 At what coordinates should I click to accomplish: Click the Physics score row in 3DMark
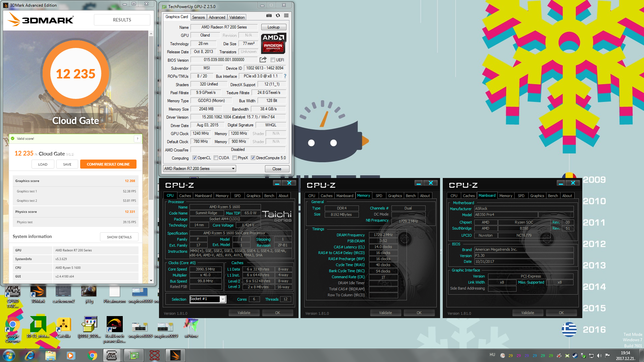pyautogui.click(x=75, y=212)
